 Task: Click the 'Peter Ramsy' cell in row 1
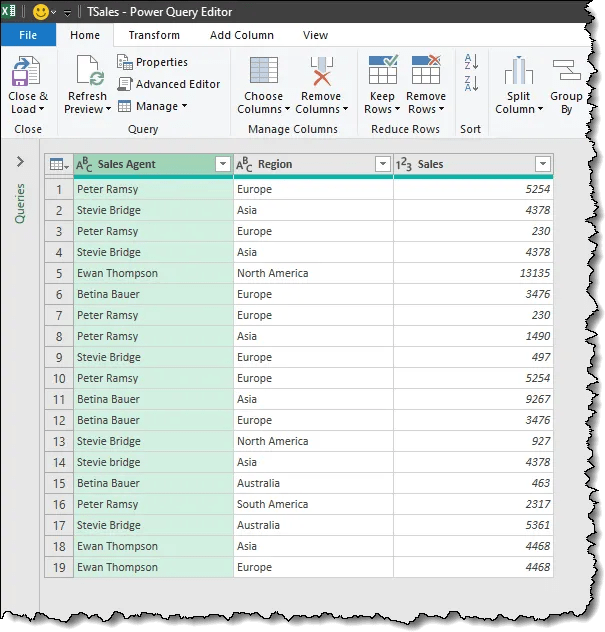154,189
